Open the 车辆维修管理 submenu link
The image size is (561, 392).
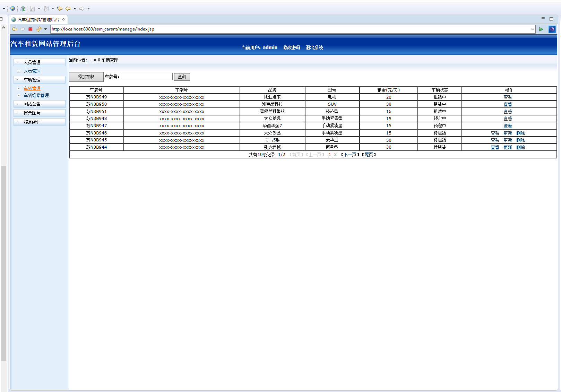(36, 95)
